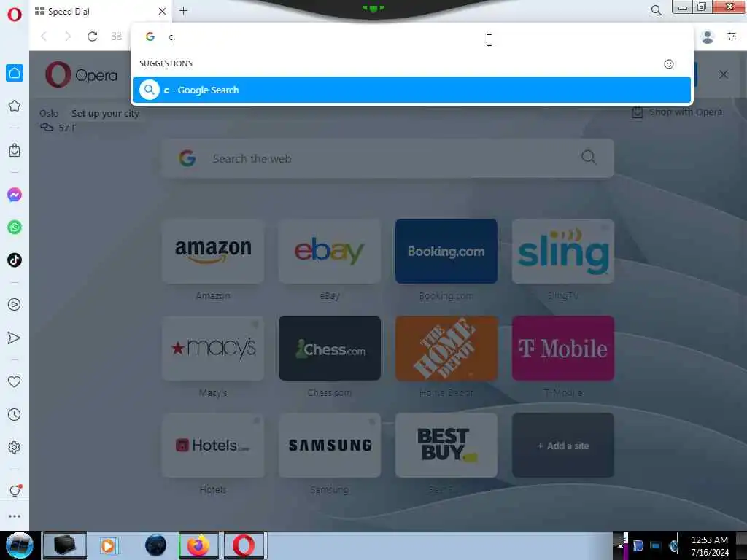Open sidebar three-dots more options
Image resolution: width=747 pixels, height=560 pixels.
(x=15, y=516)
